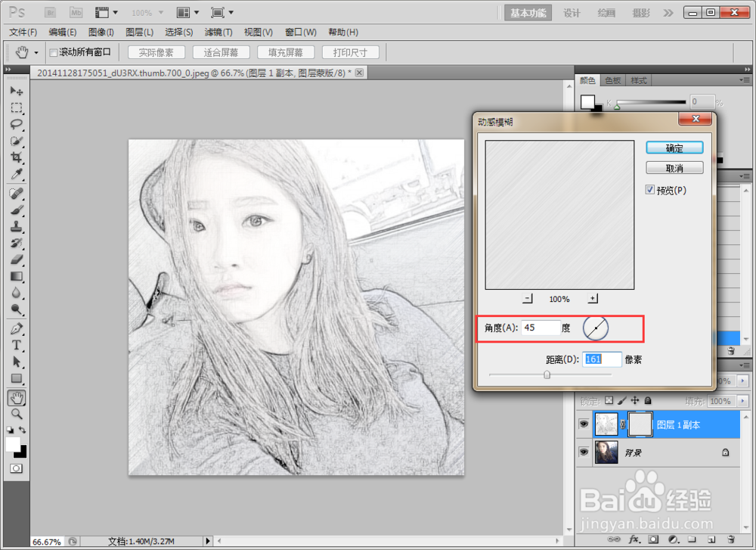Image resolution: width=756 pixels, height=550 pixels.
Task: Select the Zoom tool
Action: click(x=17, y=414)
